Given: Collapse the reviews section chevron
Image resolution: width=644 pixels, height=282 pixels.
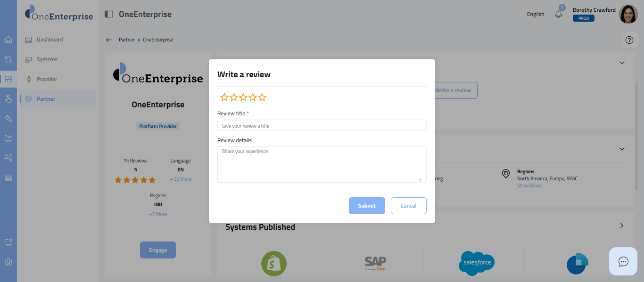Looking at the screenshot, I should (x=622, y=63).
